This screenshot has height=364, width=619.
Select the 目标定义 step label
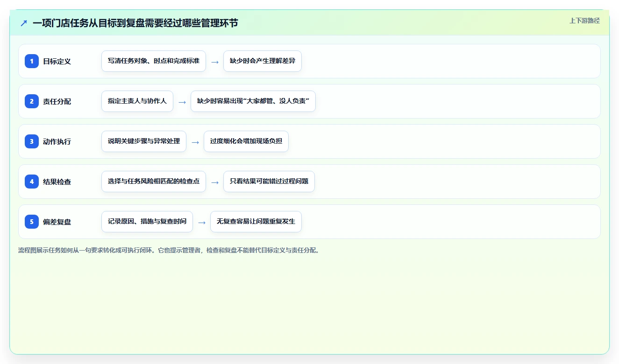[57, 61]
